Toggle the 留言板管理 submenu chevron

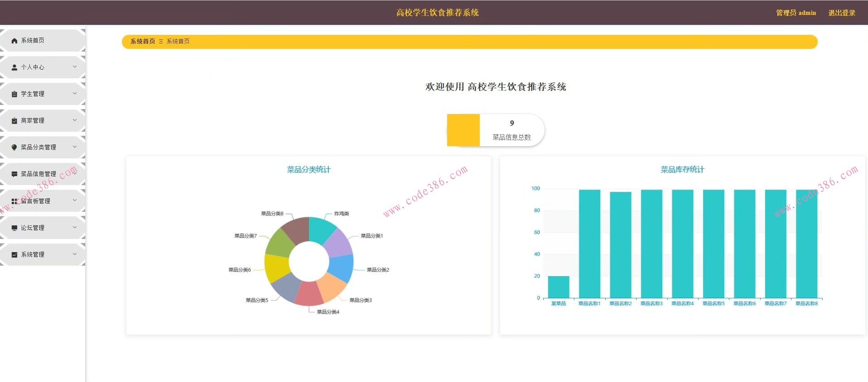coord(75,201)
